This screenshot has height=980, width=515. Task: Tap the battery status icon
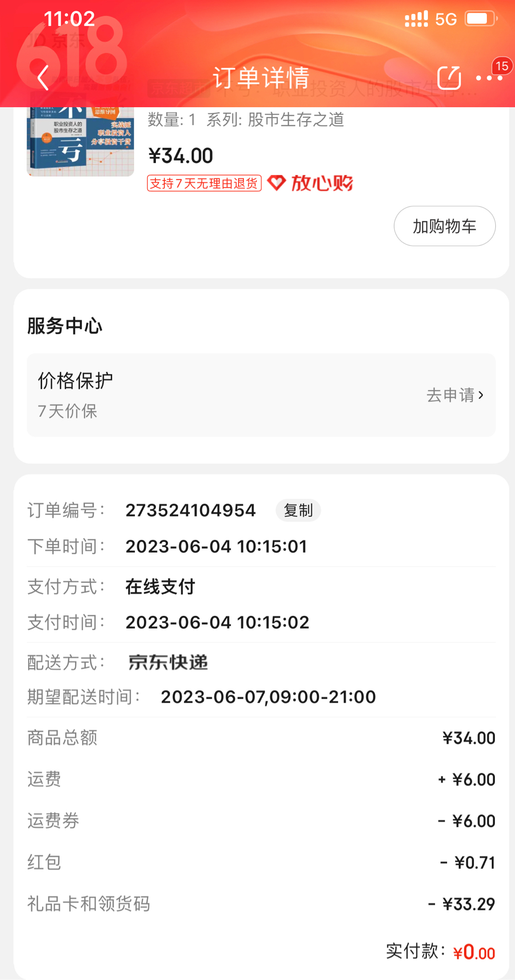(480, 19)
